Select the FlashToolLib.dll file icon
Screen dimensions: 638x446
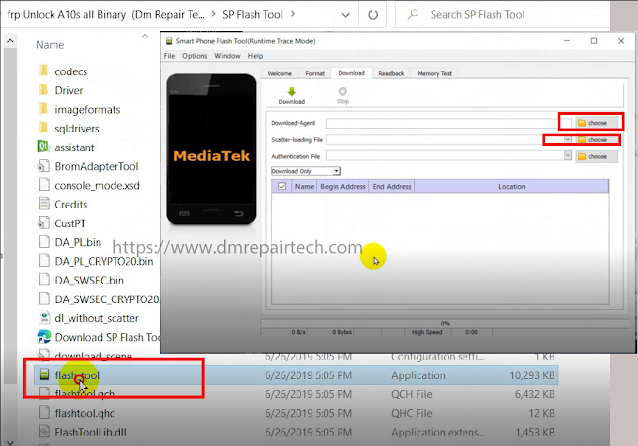pyautogui.click(x=44, y=431)
